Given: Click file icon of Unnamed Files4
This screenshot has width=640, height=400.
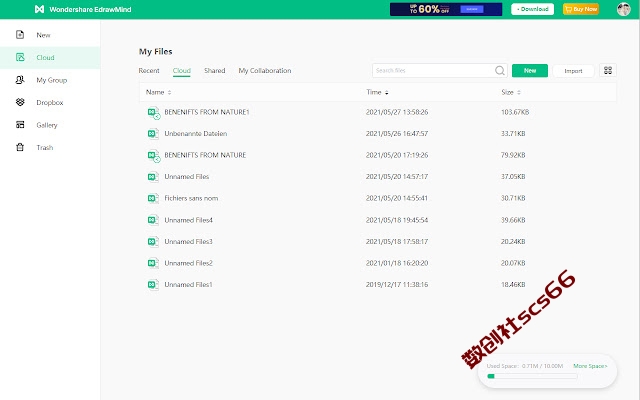Looking at the screenshot, I should coord(153,220).
